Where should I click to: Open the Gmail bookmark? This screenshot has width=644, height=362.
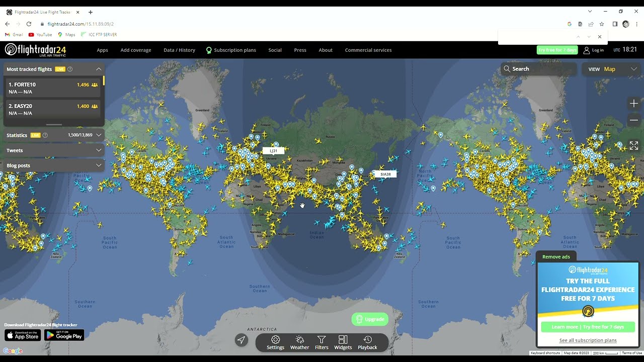[14, 35]
